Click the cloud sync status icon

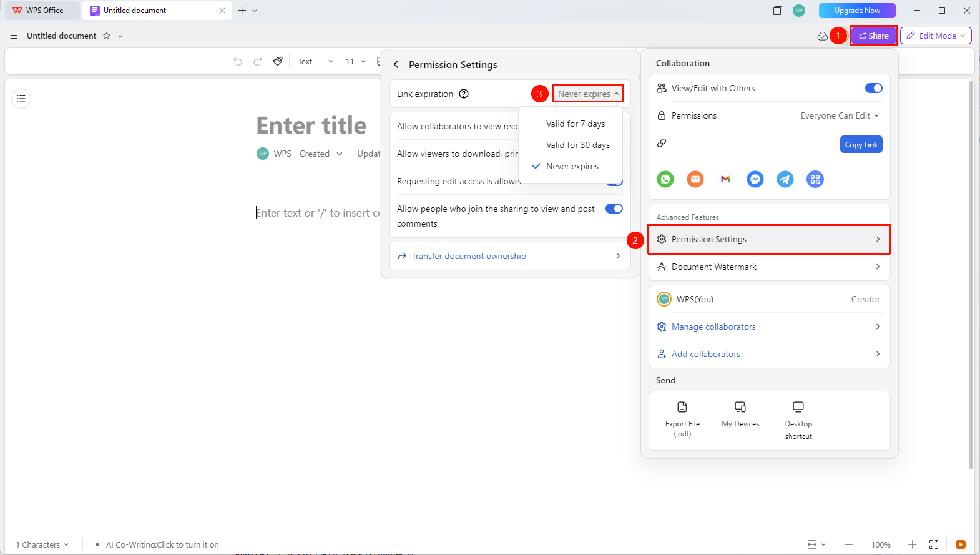[823, 36]
